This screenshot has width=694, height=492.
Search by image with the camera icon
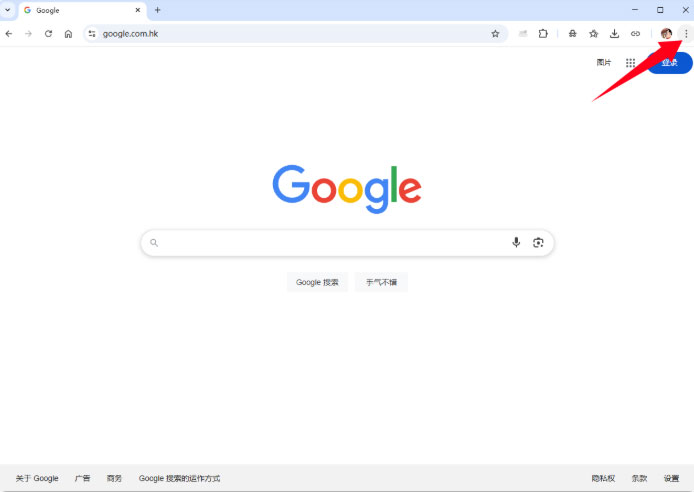538,242
